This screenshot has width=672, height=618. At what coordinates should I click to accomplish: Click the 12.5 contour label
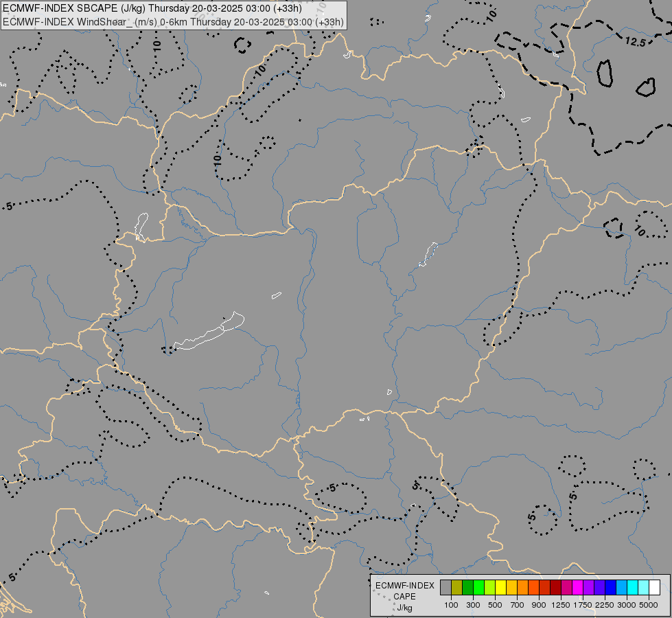(x=635, y=42)
